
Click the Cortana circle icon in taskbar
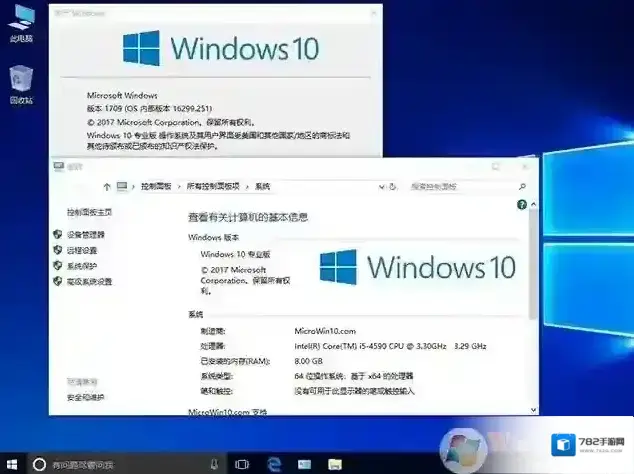coord(40,464)
